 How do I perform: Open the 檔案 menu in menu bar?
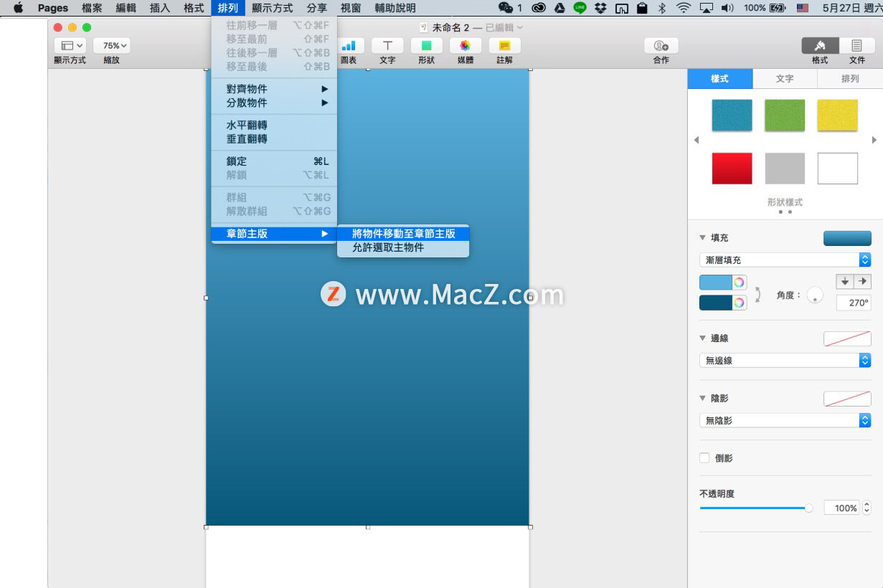[92, 8]
